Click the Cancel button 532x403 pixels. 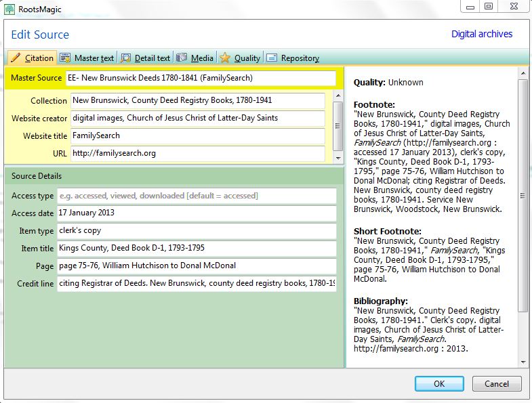point(497,383)
